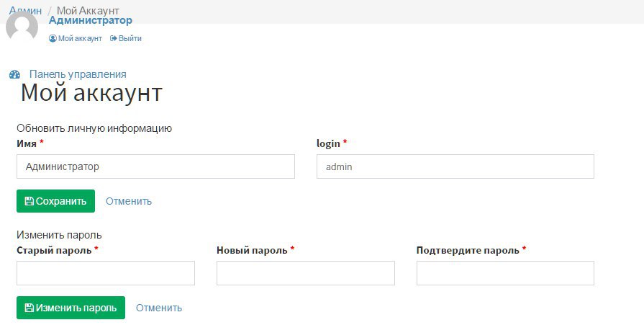
Task: Open the Мой аккаунт link
Action: click(80, 38)
